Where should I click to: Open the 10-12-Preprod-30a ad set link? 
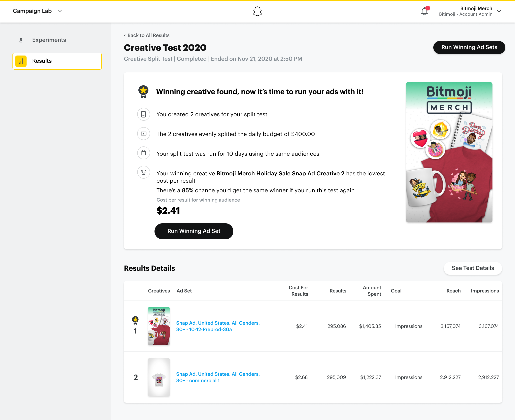pos(218,326)
